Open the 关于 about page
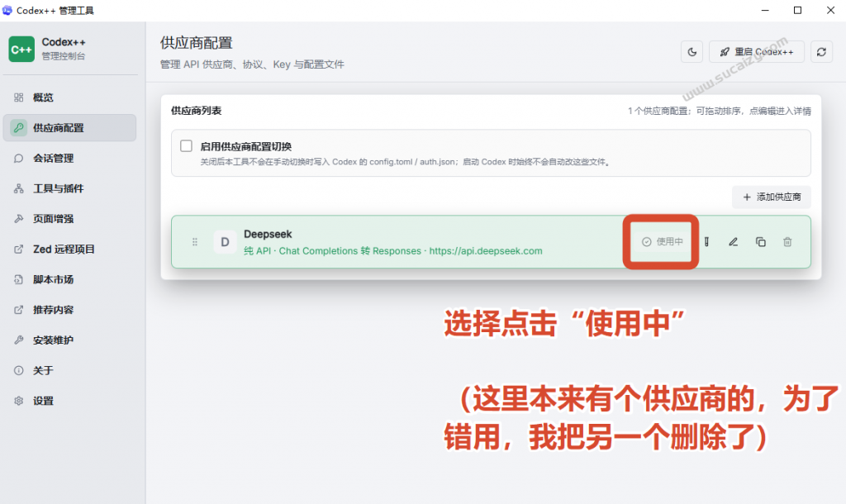The image size is (846, 504). 69,370
